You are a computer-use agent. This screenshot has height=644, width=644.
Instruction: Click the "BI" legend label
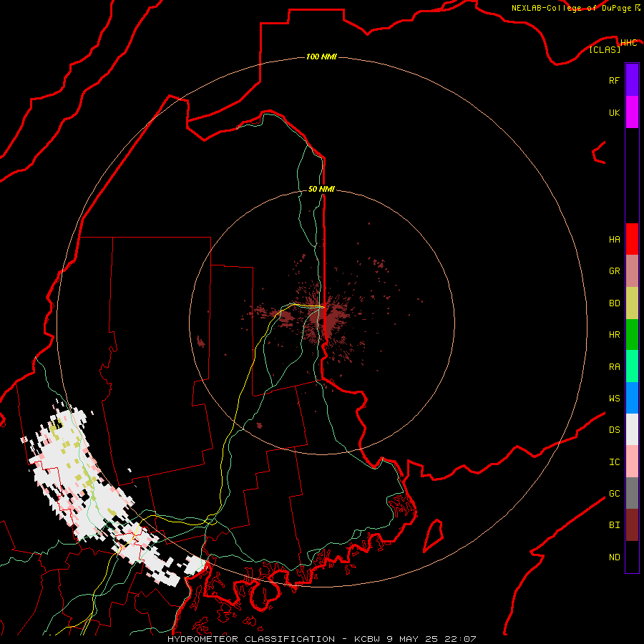614,525
